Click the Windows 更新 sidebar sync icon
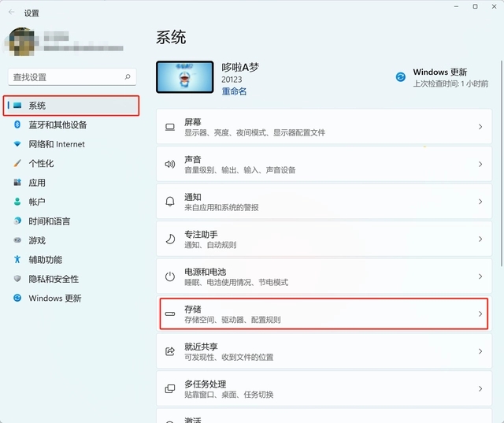This screenshot has width=504, height=423. [17, 298]
